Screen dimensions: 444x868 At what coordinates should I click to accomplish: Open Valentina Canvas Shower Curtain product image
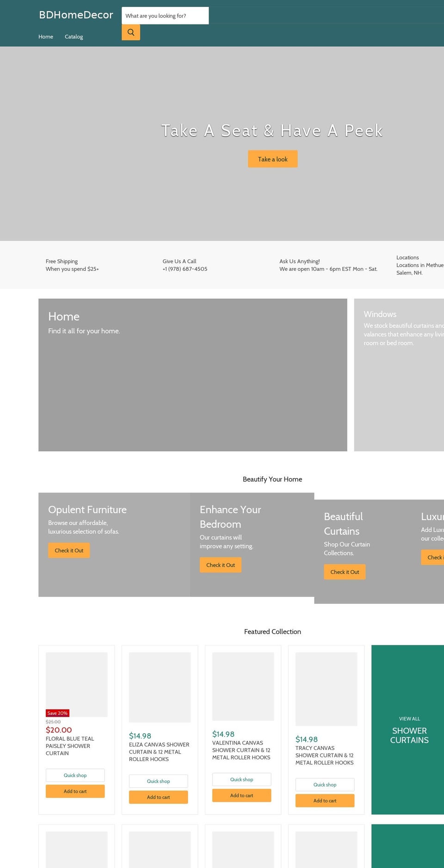pos(243,687)
